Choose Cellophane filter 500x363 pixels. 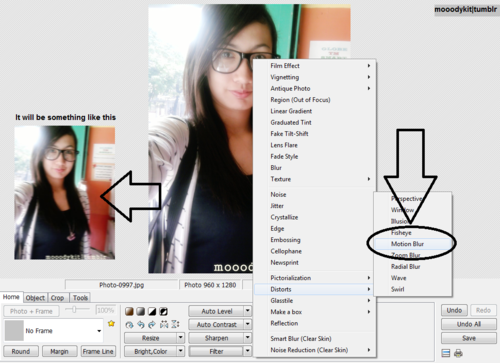click(x=314, y=251)
